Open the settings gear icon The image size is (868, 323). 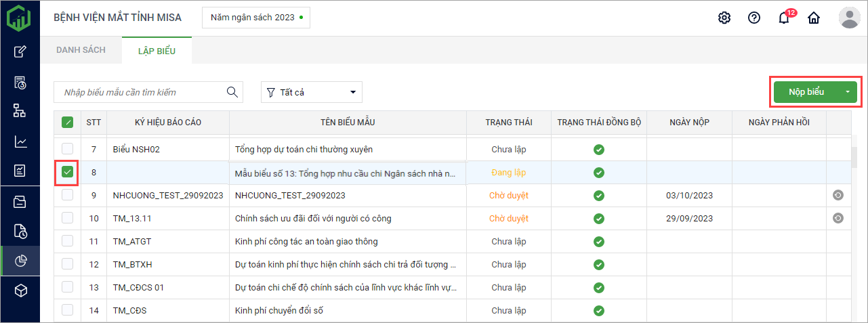(724, 18)
